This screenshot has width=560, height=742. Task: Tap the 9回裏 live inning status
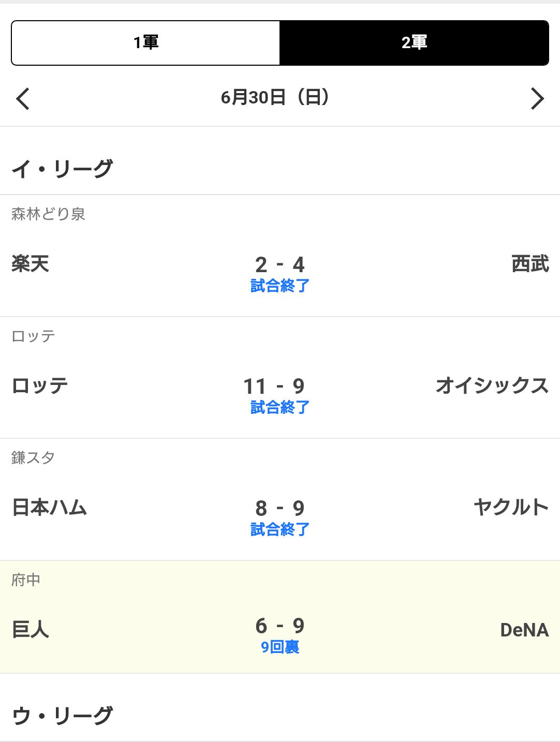[280, 647]
